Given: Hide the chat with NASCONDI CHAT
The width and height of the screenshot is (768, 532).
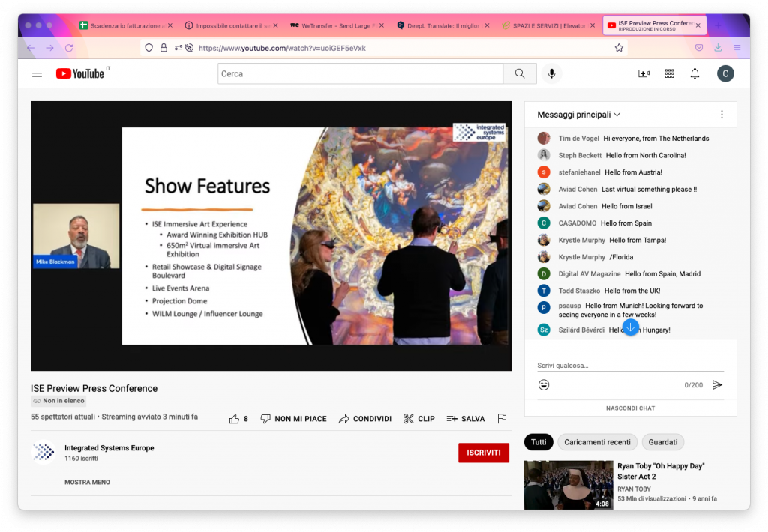Looking at the screenshot, I should (x=630, y=408).
